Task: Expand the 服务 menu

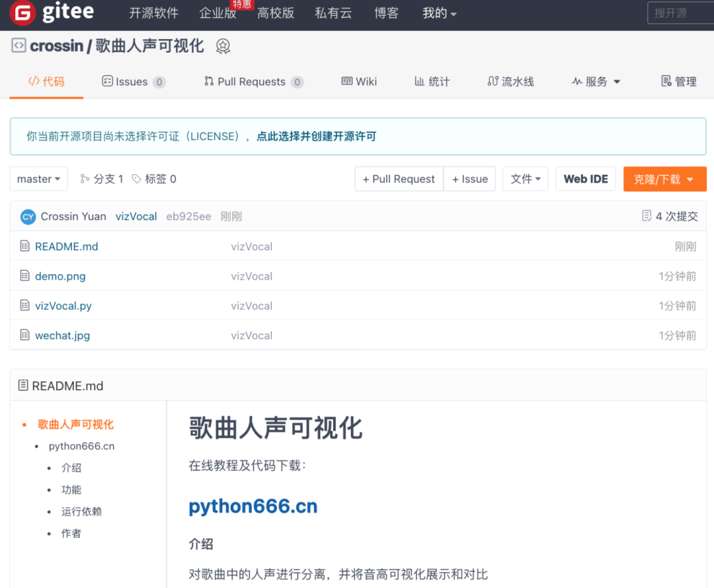Action: (596, 81)
